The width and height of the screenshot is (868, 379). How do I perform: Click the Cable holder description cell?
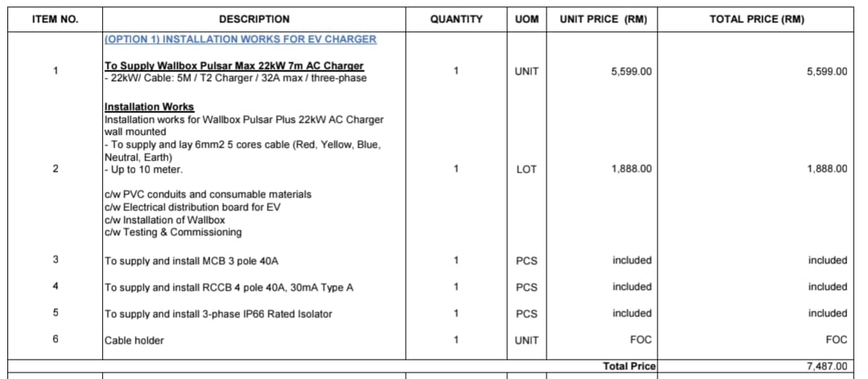(x=134, y=340)
